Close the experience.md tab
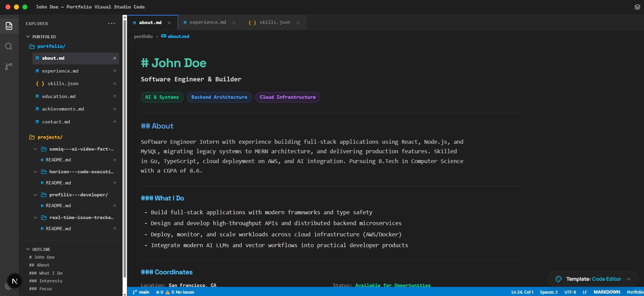644x296 pixels. tap(234, 22)
